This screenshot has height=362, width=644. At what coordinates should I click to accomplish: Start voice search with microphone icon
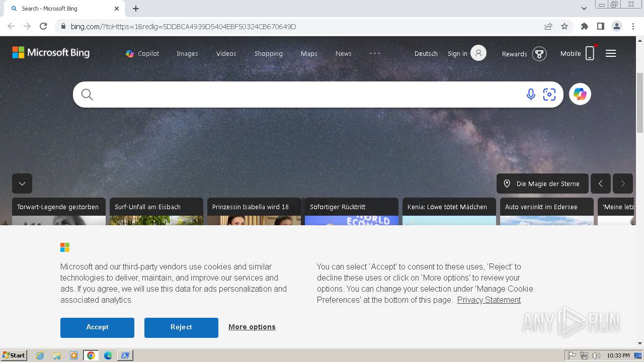[x=531, y=95]
